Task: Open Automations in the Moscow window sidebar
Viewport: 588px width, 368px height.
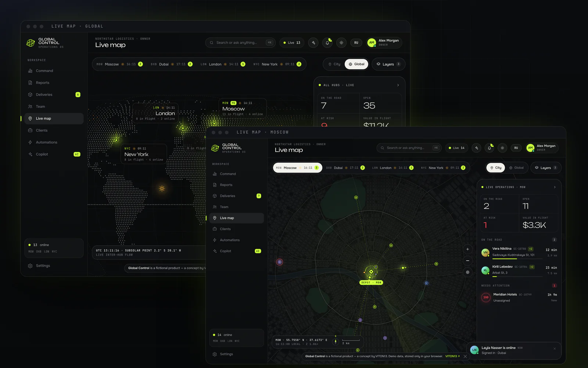Action: coord(236,240)
